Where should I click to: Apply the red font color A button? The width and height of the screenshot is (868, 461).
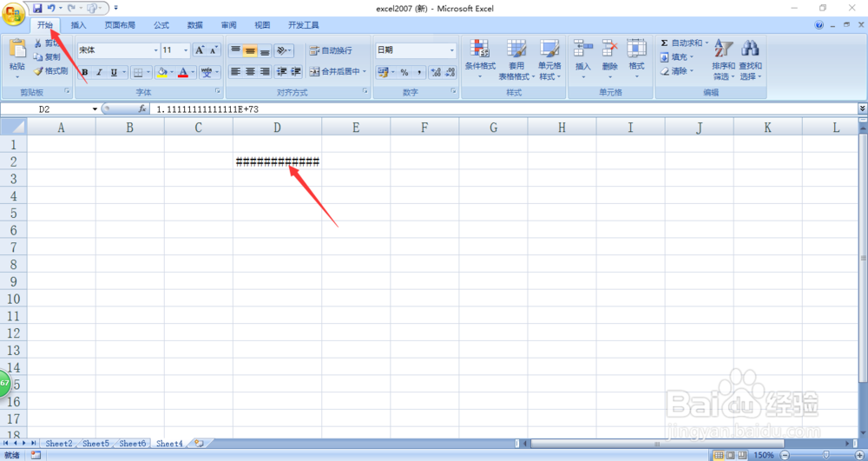[x=183, y=72]
